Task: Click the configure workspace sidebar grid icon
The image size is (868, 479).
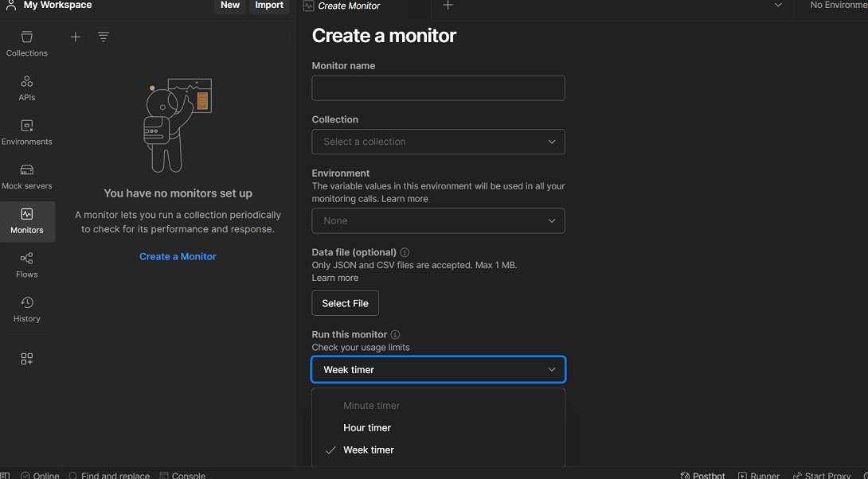Action: (27, 359)
